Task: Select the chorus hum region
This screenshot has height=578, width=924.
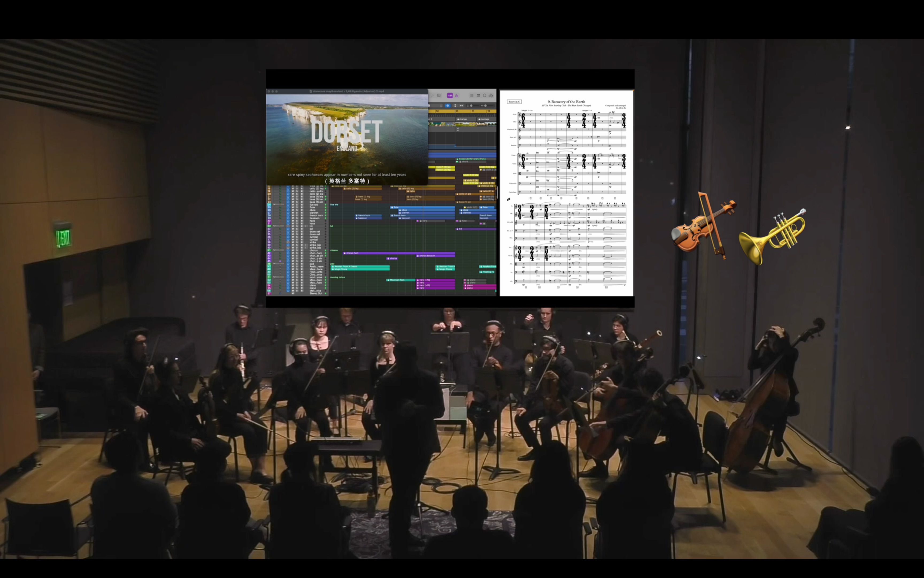Action: [x=399, y=253]
